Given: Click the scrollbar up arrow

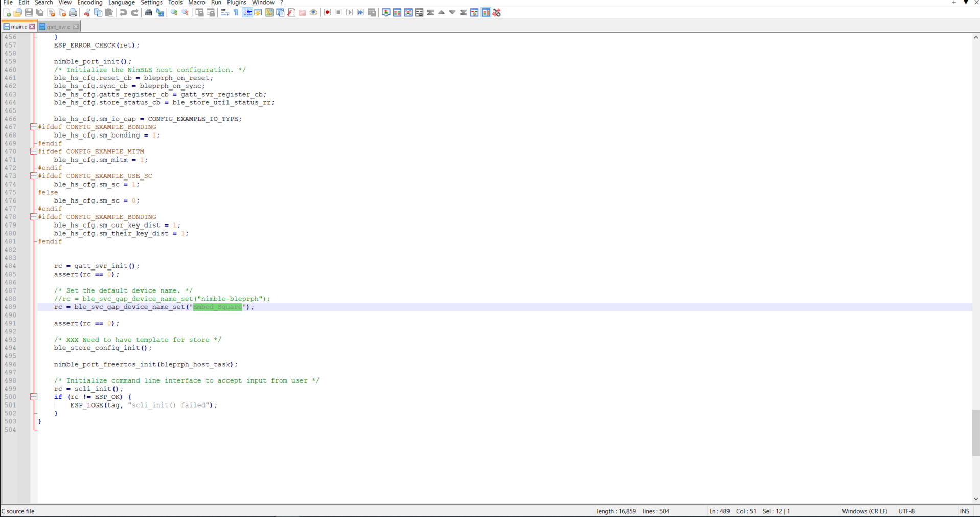Looking at the screenshot, I should point(976,37).
